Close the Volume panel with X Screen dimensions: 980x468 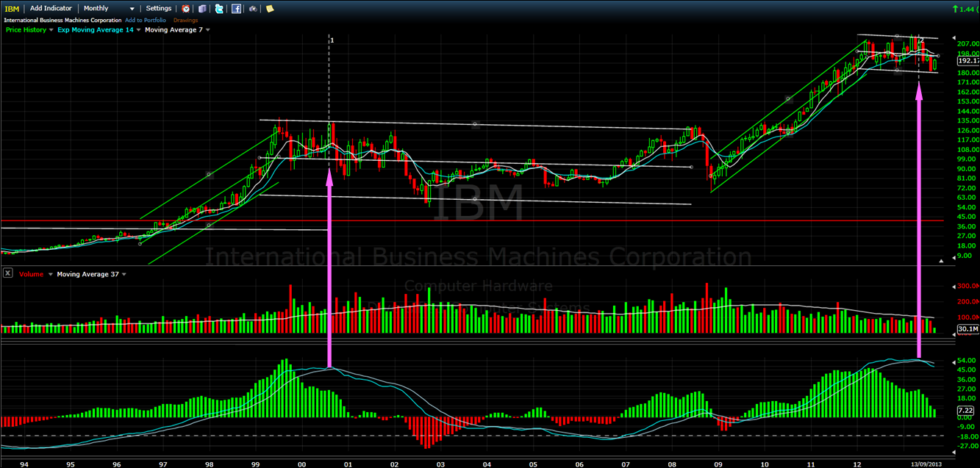tap(7, 273)
